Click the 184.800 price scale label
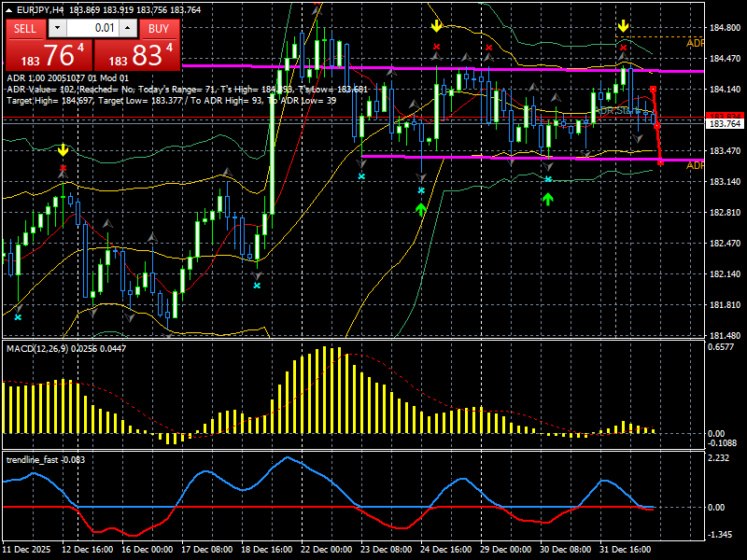 click(726, 28)
